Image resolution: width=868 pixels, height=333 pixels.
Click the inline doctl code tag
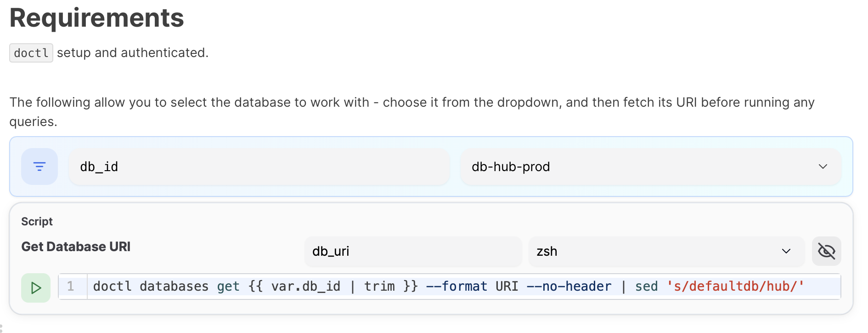[x=31, y=53]
